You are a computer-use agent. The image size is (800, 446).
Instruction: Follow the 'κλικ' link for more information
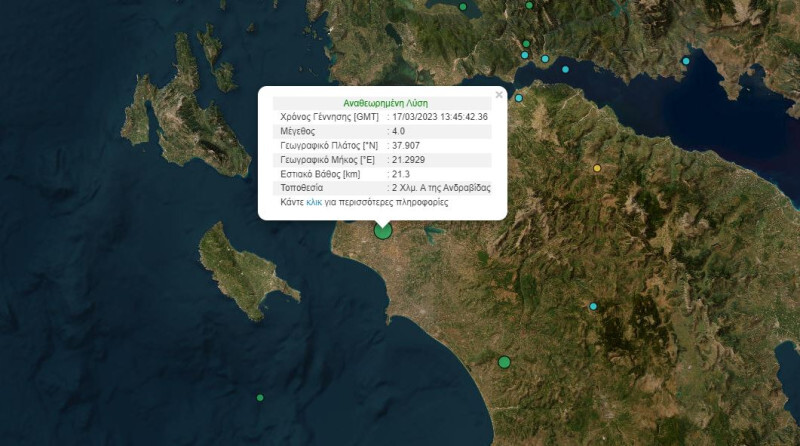point(314,201)
